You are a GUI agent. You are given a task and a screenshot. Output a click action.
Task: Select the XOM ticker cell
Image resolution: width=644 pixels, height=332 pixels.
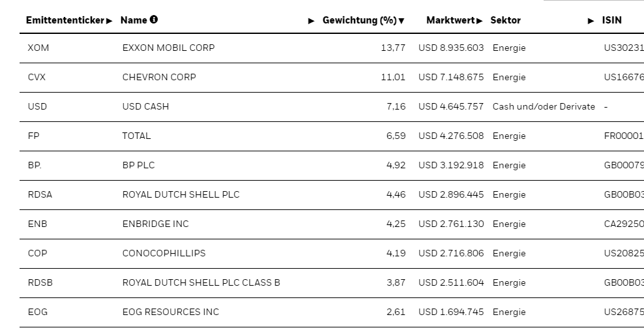37,48
